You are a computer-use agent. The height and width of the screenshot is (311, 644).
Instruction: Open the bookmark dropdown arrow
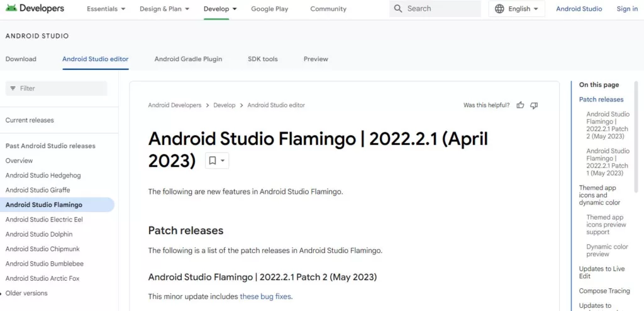click(x=223, y=161)
